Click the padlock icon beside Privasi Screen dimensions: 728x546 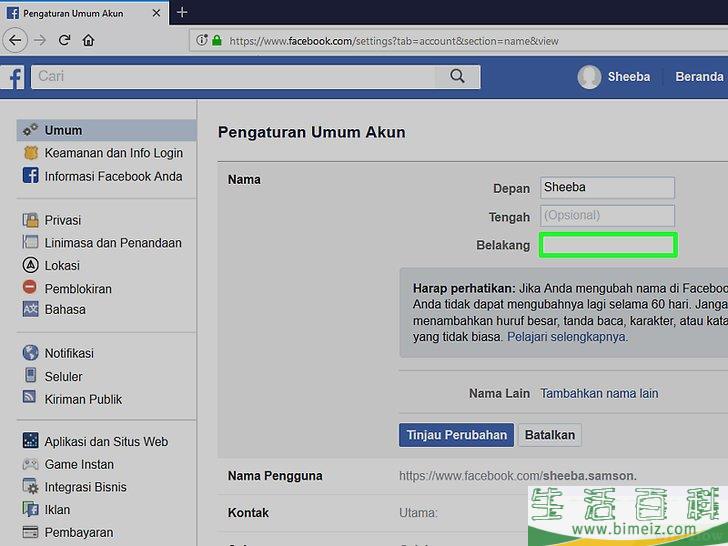[31, 220]
